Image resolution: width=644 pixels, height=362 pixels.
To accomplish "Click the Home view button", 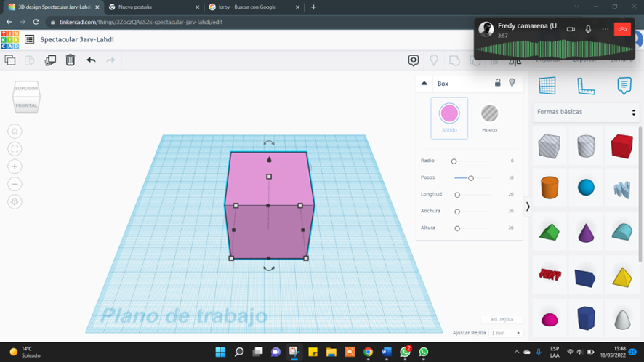I will 15,132.
